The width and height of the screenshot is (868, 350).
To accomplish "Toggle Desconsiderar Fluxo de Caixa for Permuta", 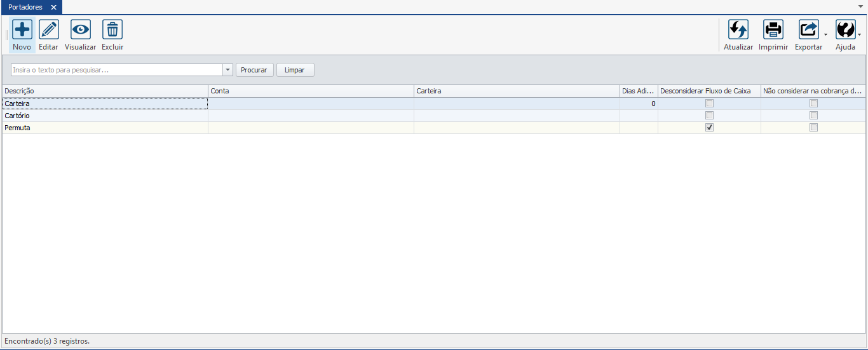I will (x=709, y=128).
